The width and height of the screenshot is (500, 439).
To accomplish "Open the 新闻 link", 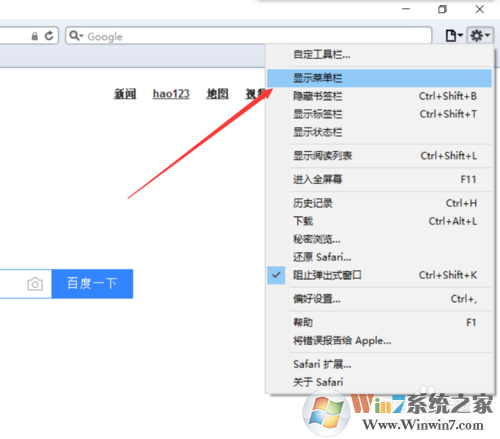I will click(x=125, y=94).
